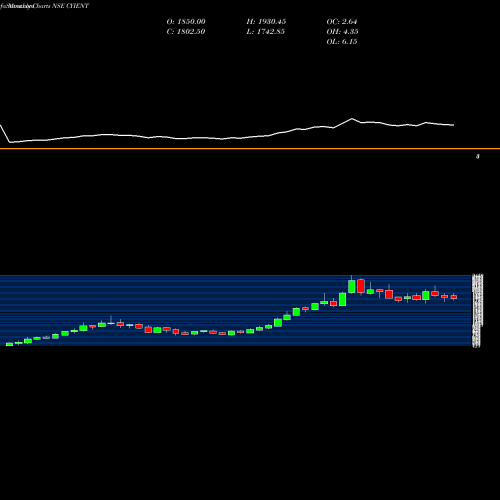Viewport: 500px width, 500px height.
Task: Select the OH: 4.35 reading
Action: click(x=342, y=32)
